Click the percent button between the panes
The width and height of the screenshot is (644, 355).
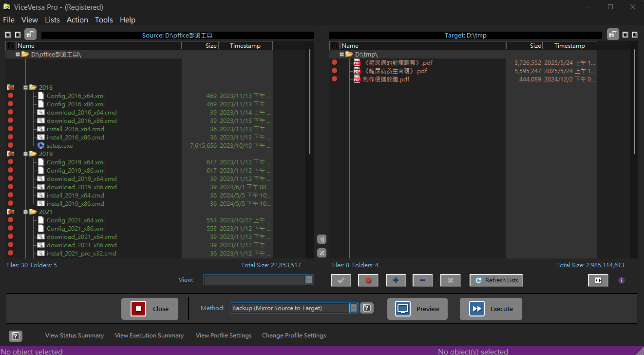coord(322,253)
